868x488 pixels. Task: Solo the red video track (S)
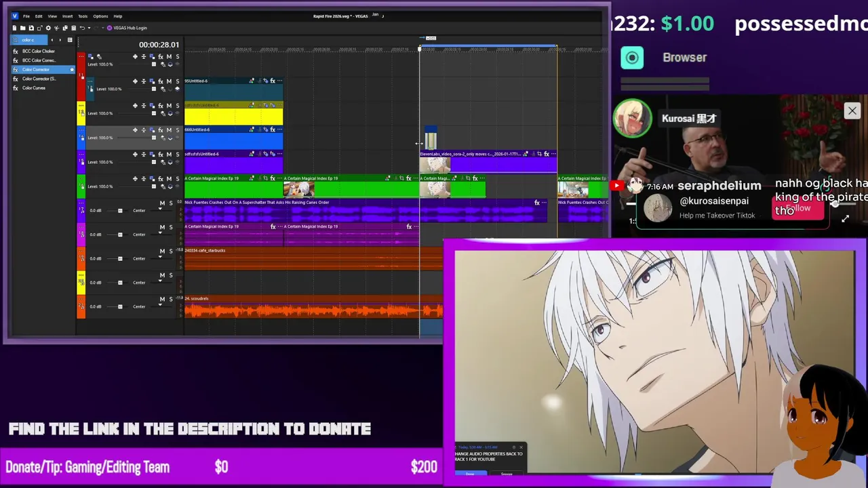click(178, 56)
